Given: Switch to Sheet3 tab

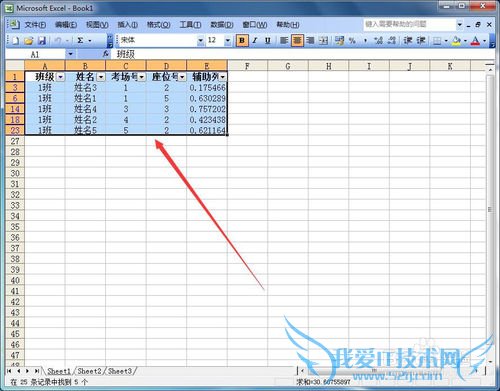Looking at the screenshot, I should pos(120,371).
